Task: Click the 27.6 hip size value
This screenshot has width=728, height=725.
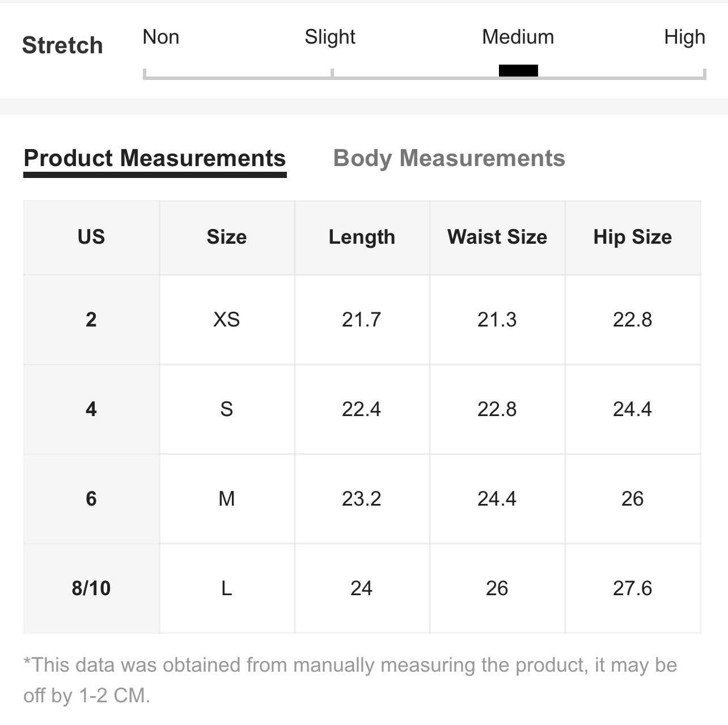Action: (633, 588)
